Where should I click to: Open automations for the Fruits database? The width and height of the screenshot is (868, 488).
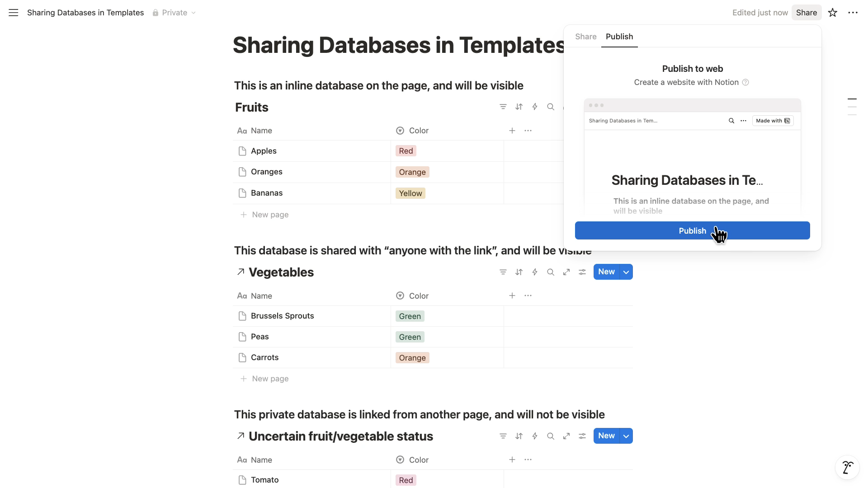(x=534, y=107)
